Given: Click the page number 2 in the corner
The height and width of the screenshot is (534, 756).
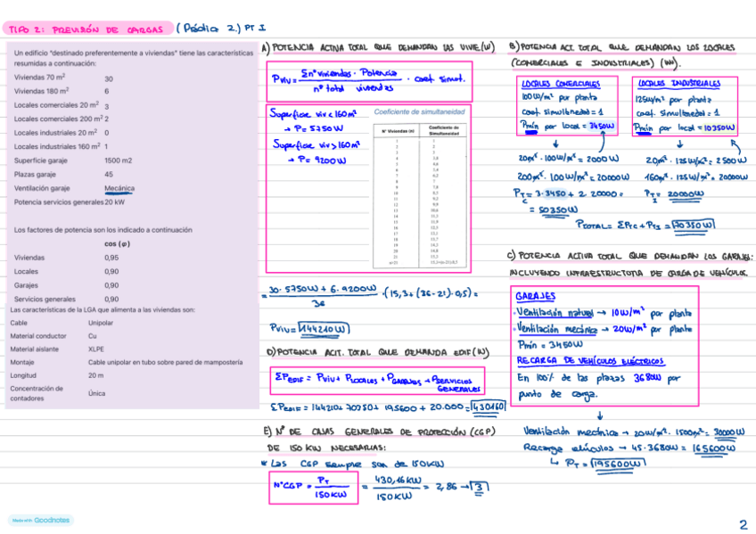Looking at the screenshot, I should tap(742, 523).
